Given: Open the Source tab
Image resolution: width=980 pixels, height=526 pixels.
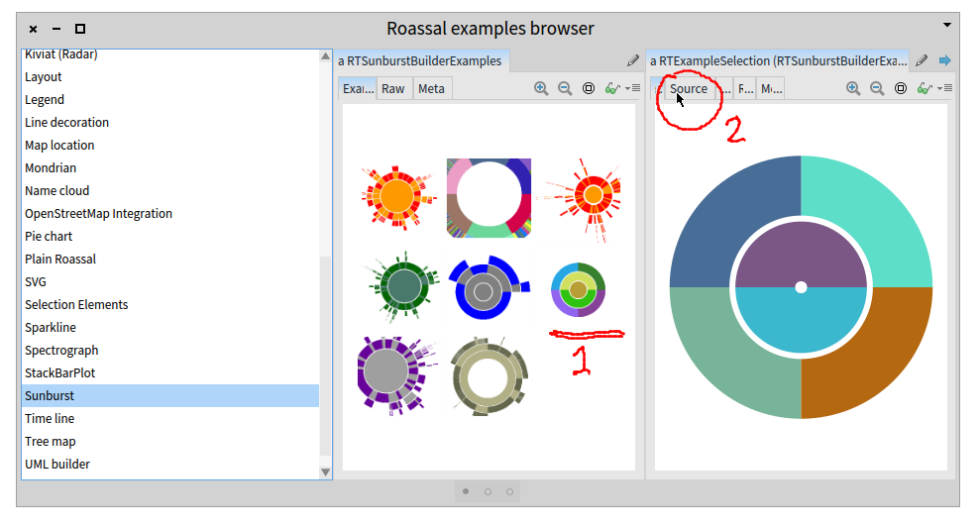Looking at the screenshot, I should [x=689, y=88].
